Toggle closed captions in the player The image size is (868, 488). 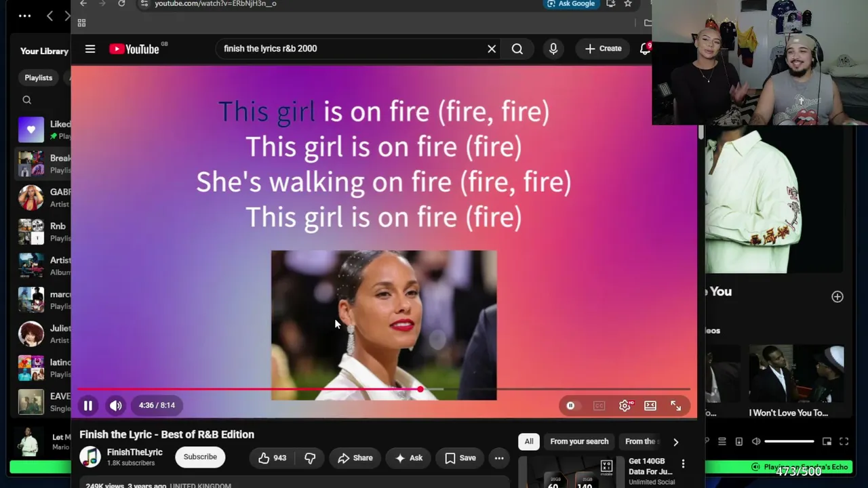(x=599, y=406)
